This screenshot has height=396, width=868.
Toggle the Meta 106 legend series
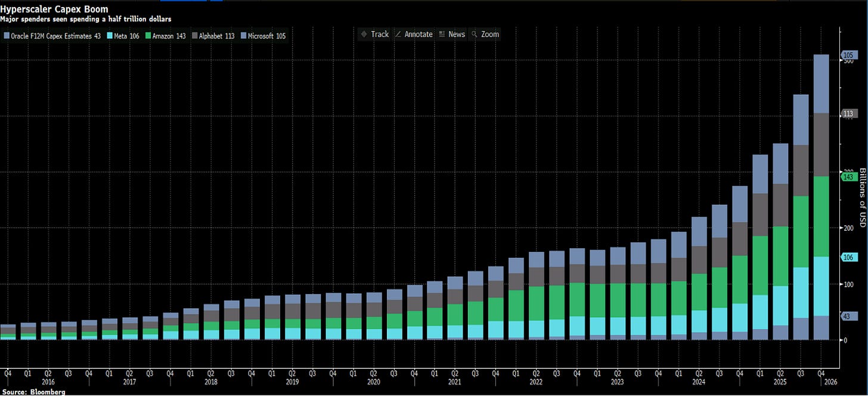(x=123, y=36)
